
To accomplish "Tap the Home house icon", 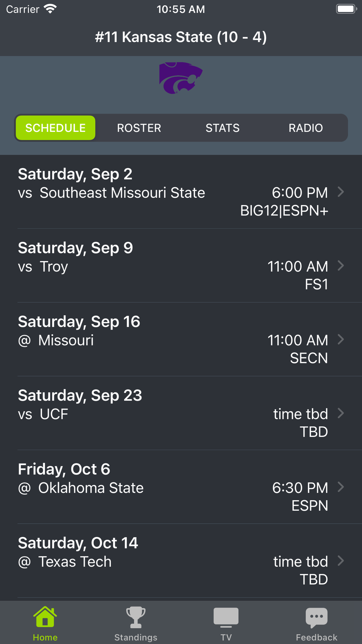I will click(x=45, y=617).
